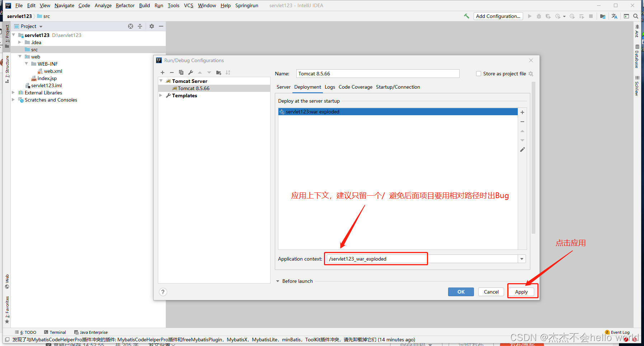Image resolution: width=644 pixels, height=346 pixels.
Task: Collapse the web folder
Action: click(20, 57)
